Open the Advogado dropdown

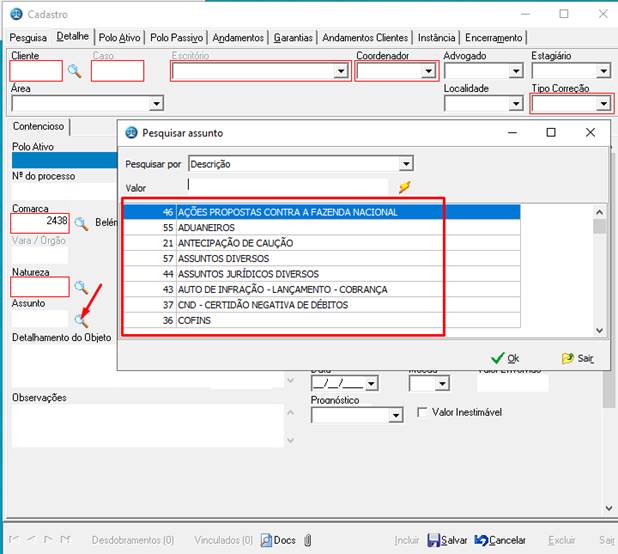point(516,71)
